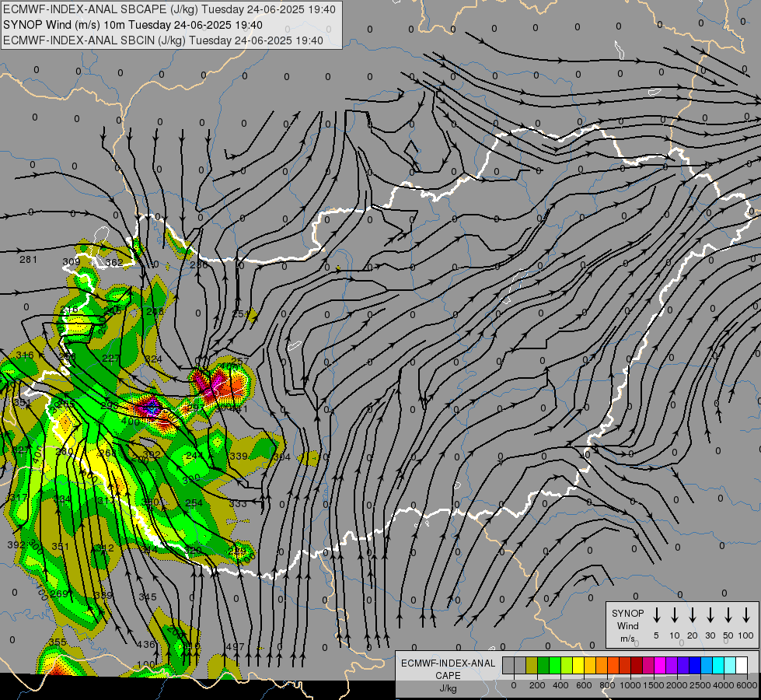Click the J/kg unit label in the legend
This screenshot has height=700, width=761.
448,688
